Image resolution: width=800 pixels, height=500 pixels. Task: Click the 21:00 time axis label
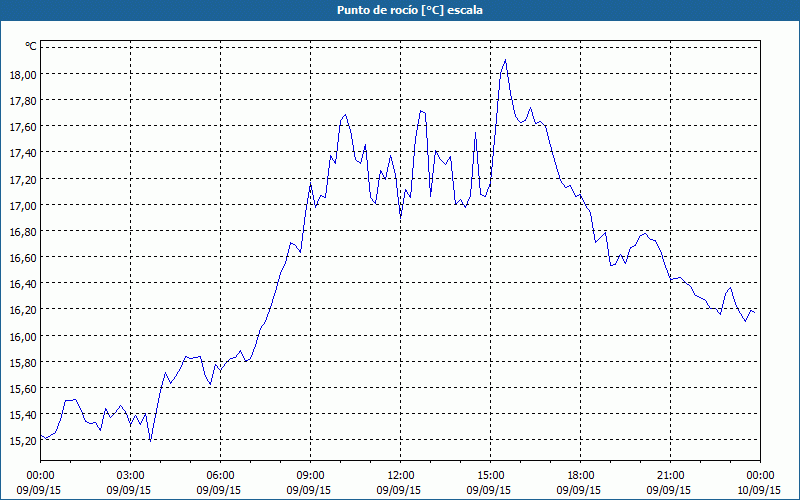click(x=670, y=476)
